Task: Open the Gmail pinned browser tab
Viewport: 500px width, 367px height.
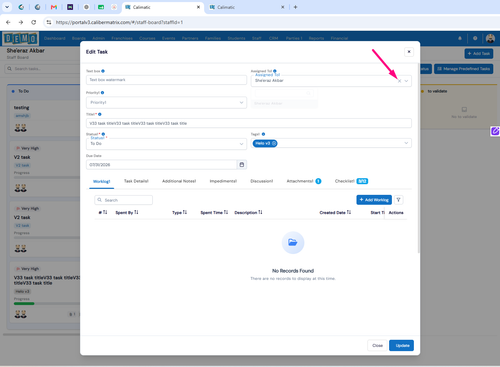Action: [x=54, y=7]
